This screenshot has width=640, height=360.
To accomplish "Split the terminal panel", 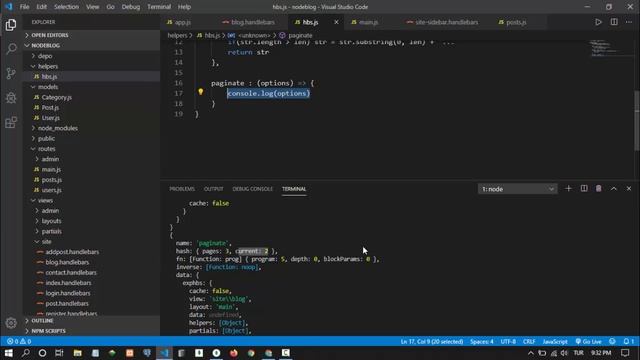I will [584, 189].
